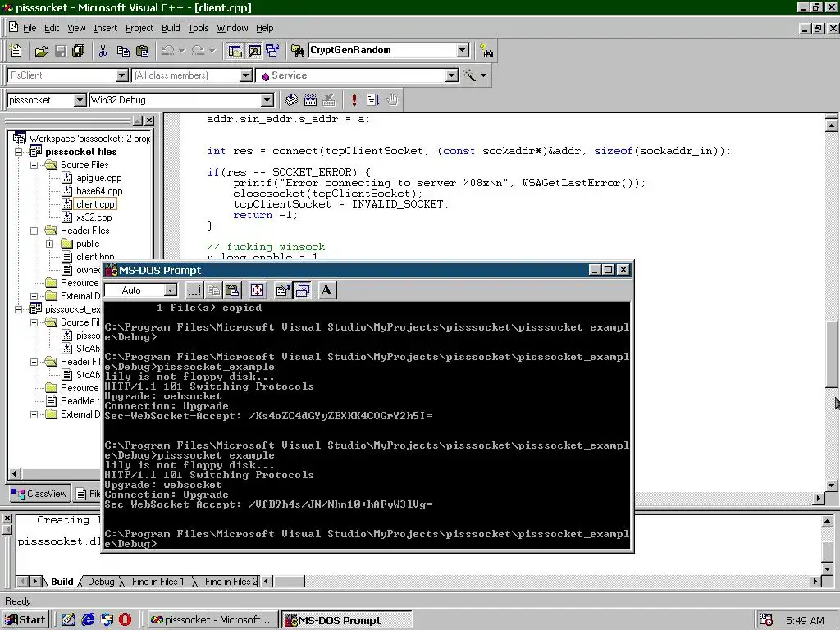840x630 pixels.
Task: Open MS-DOS Prompt Properties icon
Action: pyautogui.click(x=282, y=290)
